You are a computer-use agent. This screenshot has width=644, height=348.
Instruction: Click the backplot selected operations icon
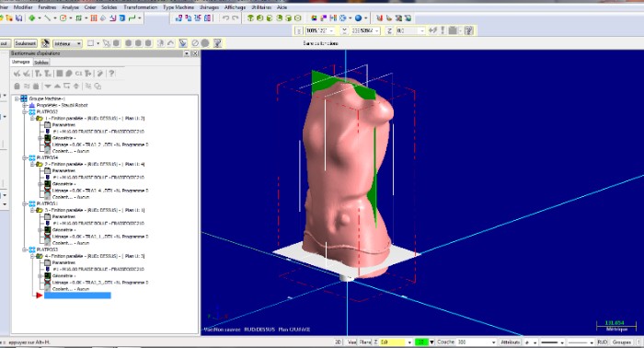60,74
